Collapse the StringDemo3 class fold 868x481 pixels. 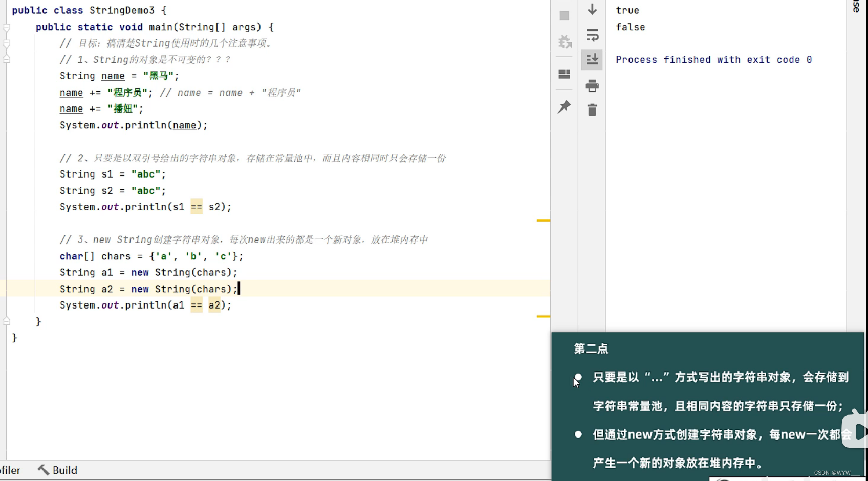pos(7,10)
